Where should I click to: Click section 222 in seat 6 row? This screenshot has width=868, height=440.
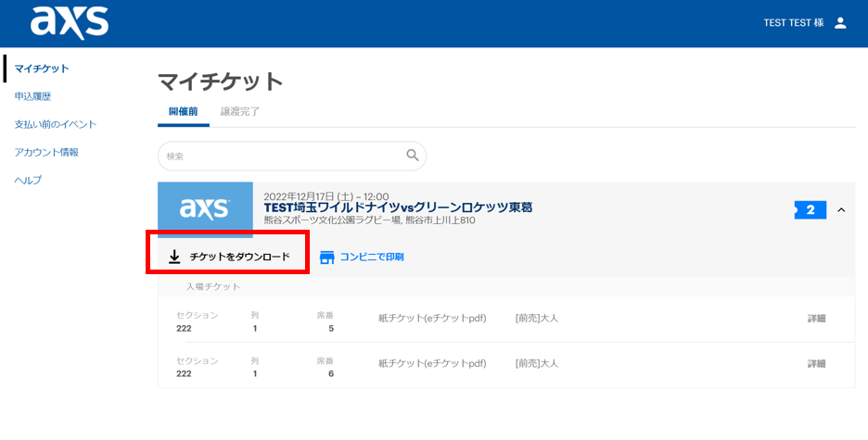tap(184, 373)
